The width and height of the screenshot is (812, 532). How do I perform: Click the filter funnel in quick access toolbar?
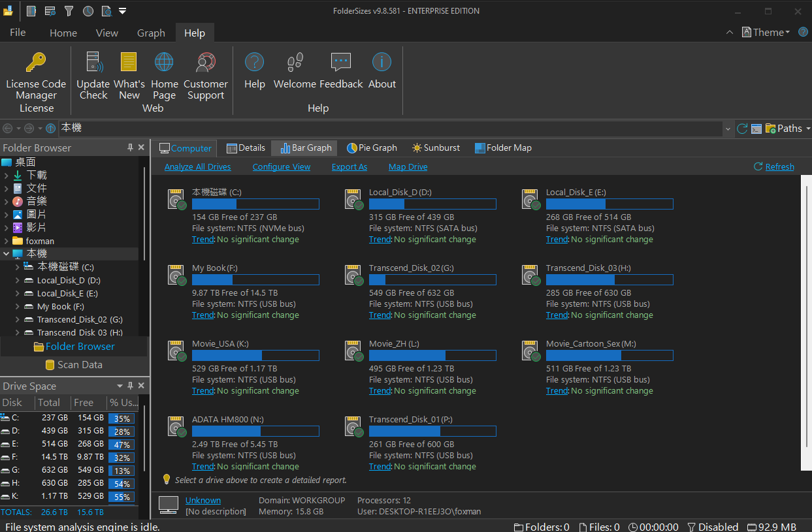point(69,11)
